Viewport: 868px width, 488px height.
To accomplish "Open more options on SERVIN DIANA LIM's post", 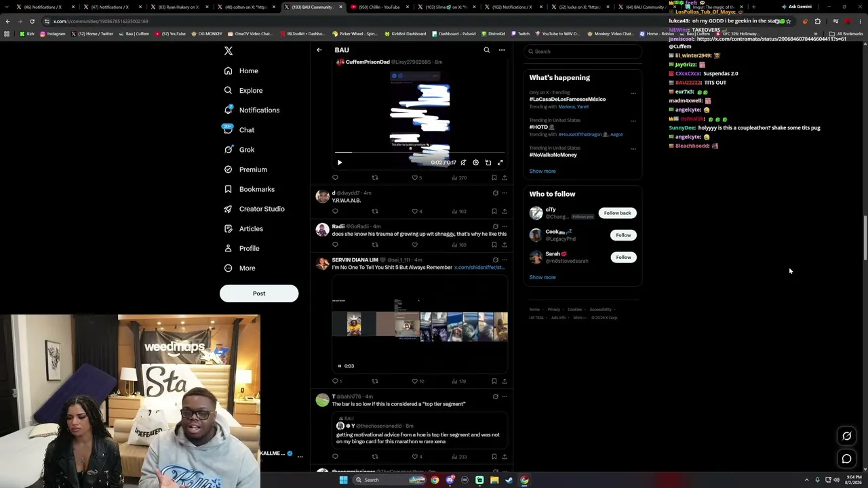I will [505, 260].
